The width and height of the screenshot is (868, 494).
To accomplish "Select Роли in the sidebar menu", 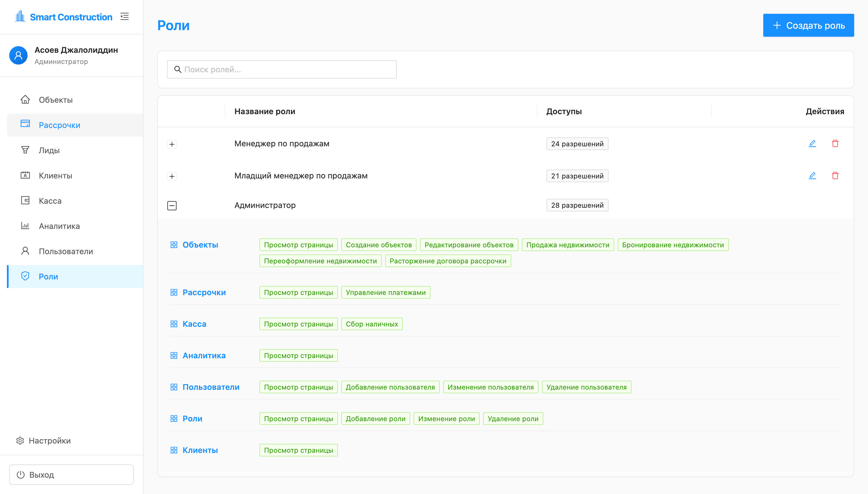I will click(75, 277).
